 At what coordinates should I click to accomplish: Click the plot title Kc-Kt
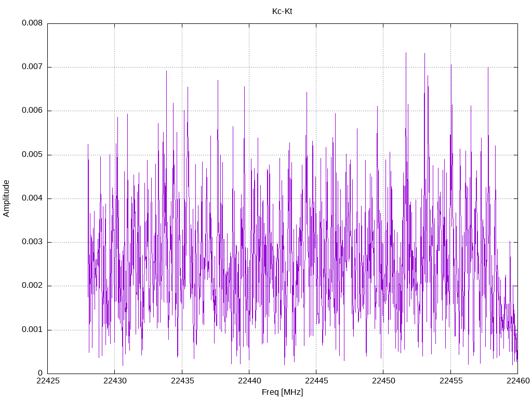tap(282, 11)
